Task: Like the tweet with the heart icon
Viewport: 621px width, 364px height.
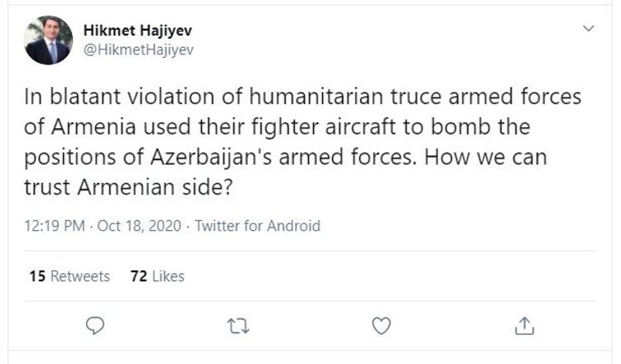Action: pyautogui.click(x=381, y=326)
